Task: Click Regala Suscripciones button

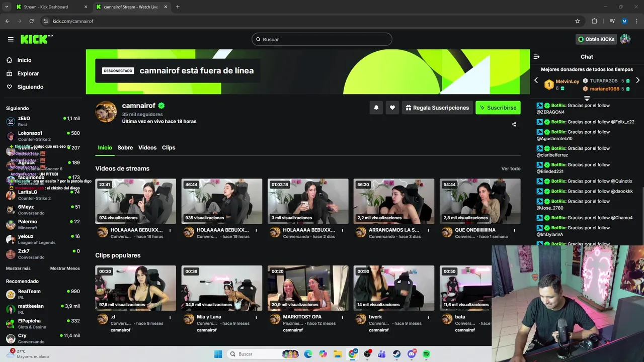Action: pos(437,108)
